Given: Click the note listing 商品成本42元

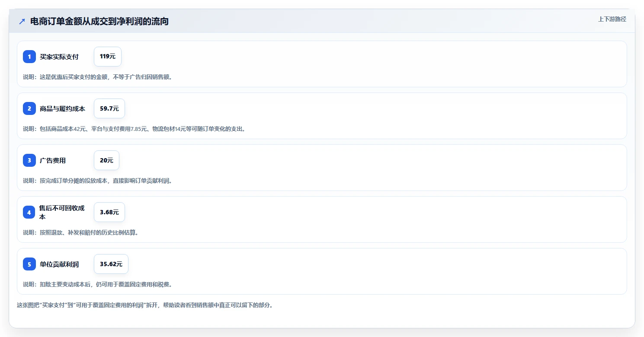Looking at the screenshot, I should (134, 129).
